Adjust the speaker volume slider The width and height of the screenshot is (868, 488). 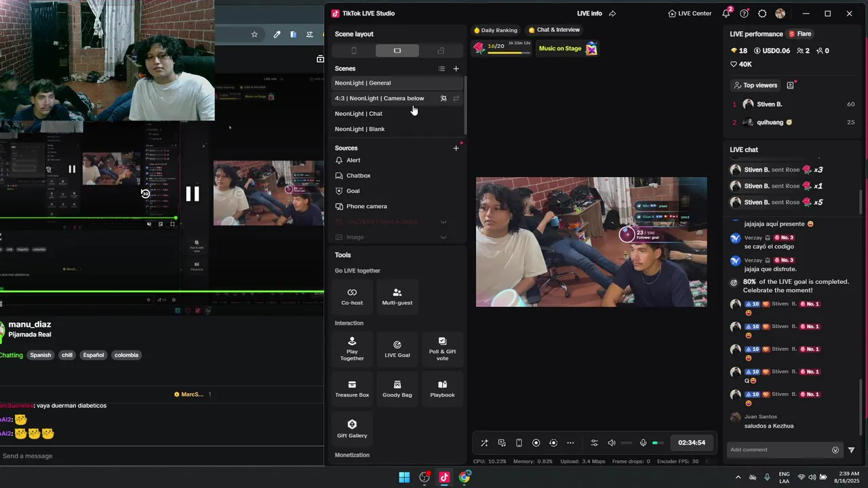pyautogui.click(x=627, y=443)
